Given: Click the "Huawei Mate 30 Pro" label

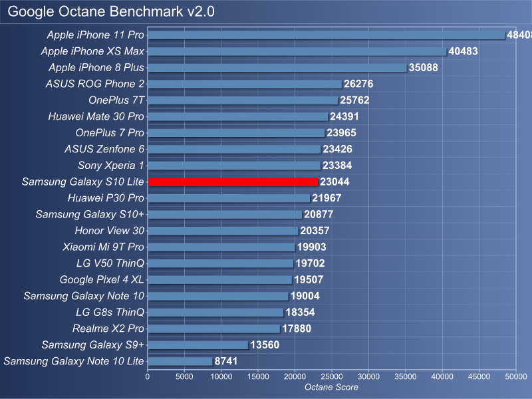Looking at the screenshot, I should coord(96,116).
